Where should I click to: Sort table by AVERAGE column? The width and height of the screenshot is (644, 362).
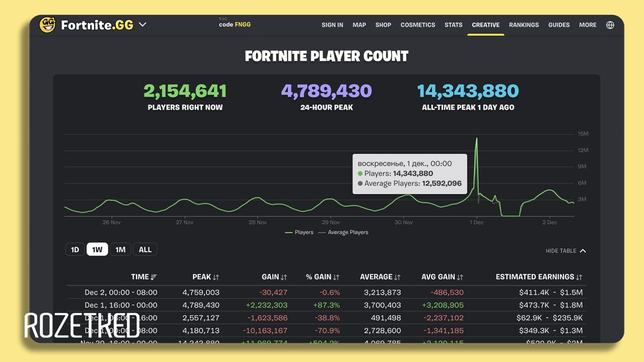coord(380,277)
